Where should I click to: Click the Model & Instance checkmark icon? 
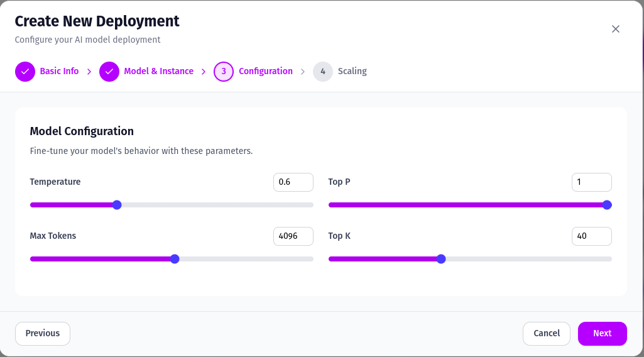click(x=109, y=72)
